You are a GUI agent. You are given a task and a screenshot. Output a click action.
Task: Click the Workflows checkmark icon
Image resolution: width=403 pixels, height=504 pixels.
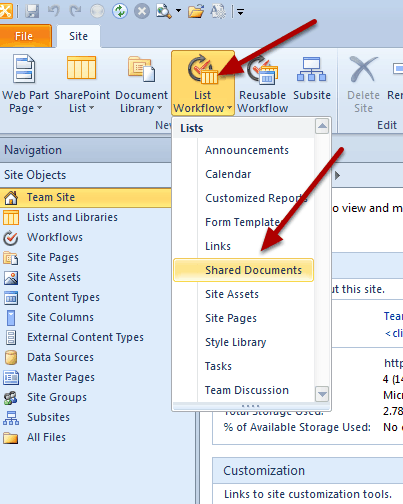point(11,238)
